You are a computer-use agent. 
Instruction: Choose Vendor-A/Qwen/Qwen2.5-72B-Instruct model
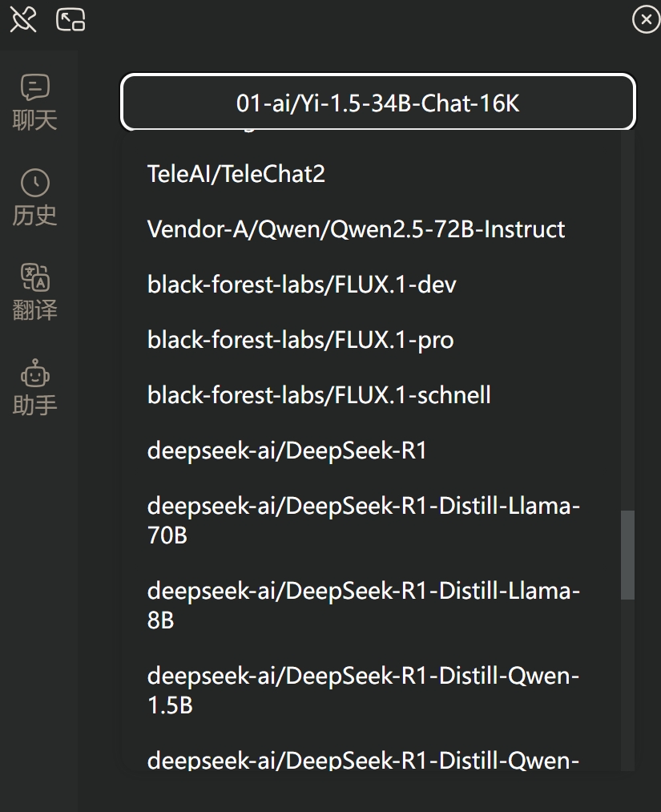371,229
